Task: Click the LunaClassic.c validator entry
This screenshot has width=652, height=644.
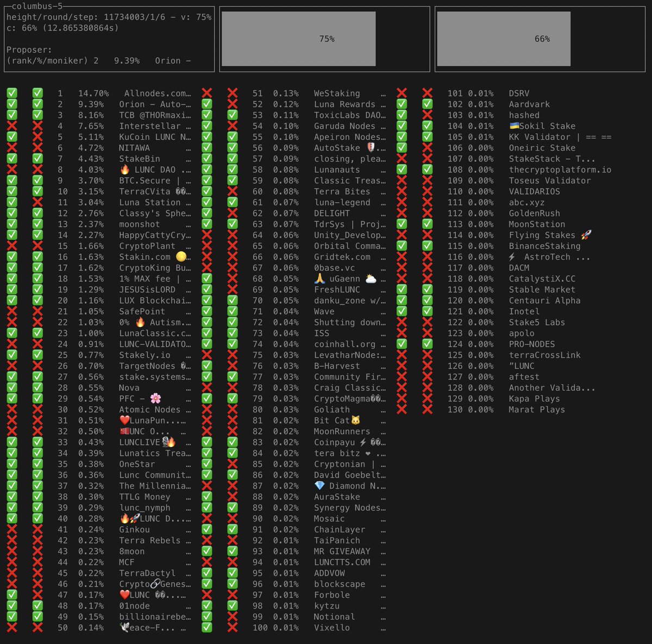Action: (x=155, y=333)
